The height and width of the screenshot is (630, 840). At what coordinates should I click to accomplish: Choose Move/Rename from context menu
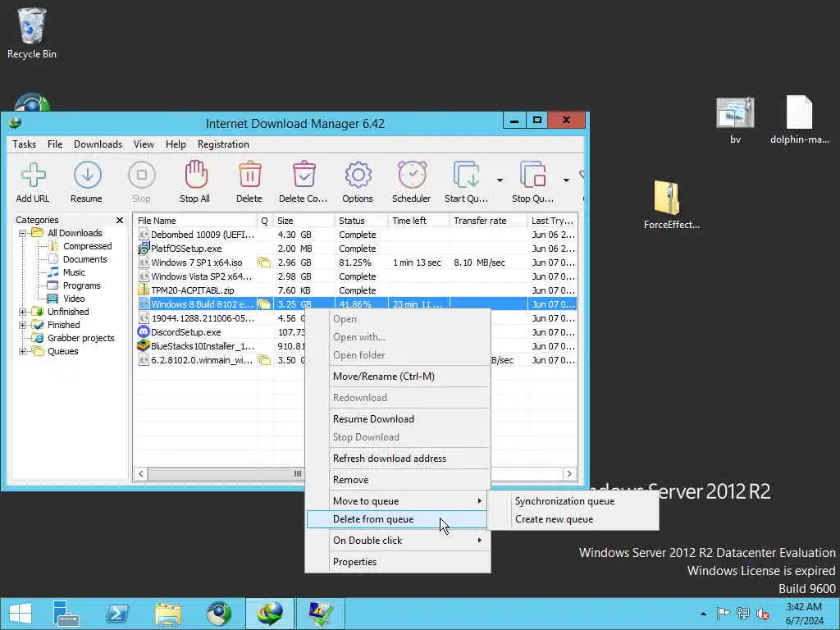pos(398,376)
